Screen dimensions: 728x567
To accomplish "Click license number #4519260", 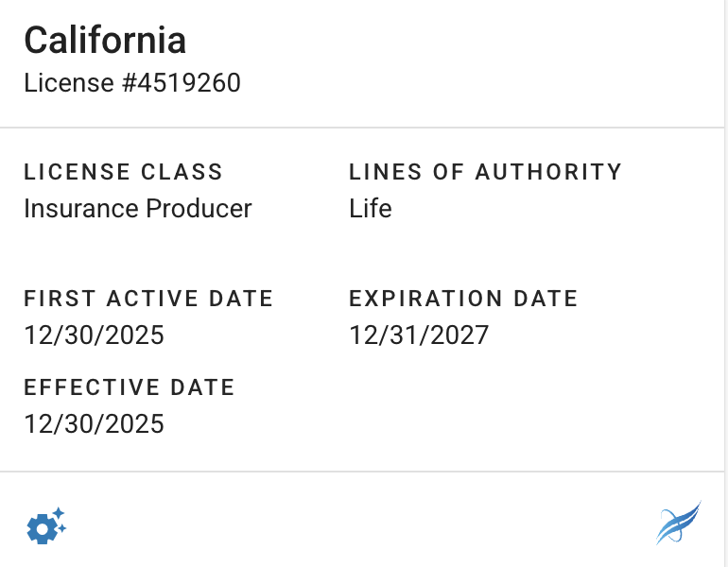I will [181, 83].
